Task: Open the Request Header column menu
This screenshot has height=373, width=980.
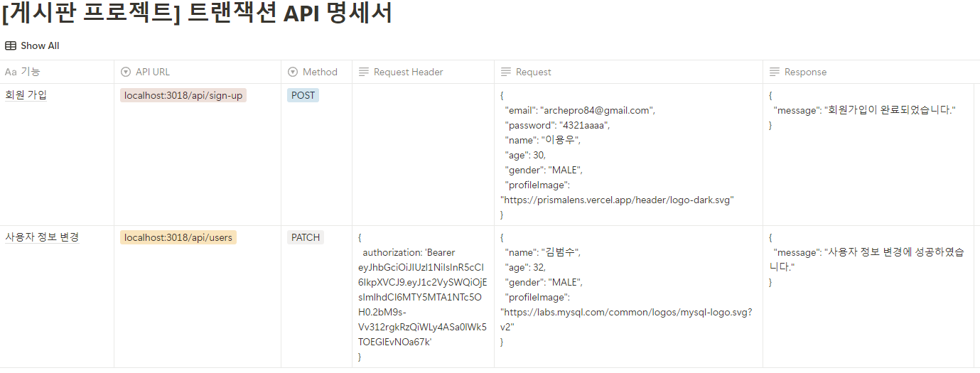Action: coord(423,72)
